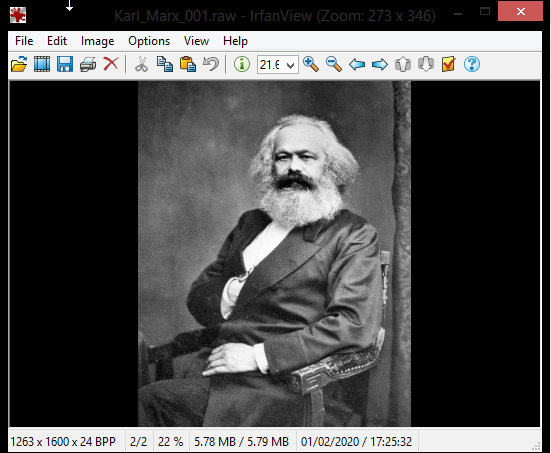Click the Zoom out magnifier

coord(334,64)
